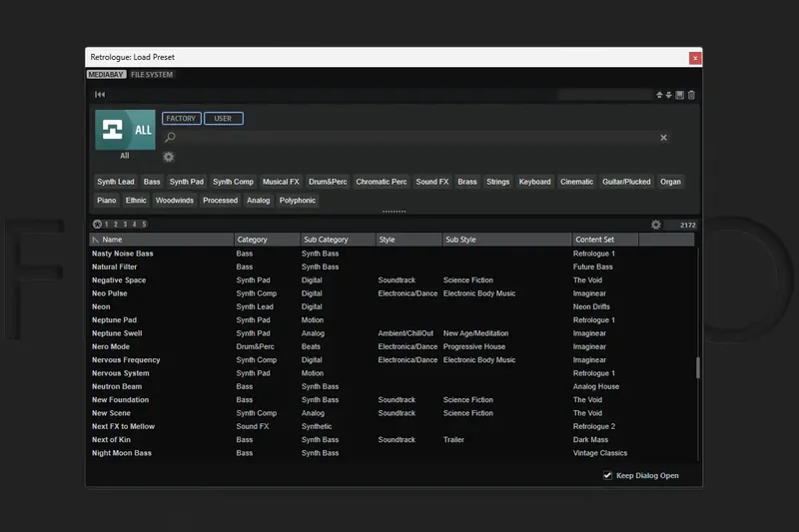The height and width of the screenshot is (532, 799).
Task: Select the MEDIABAY tab
Action: 106,75
